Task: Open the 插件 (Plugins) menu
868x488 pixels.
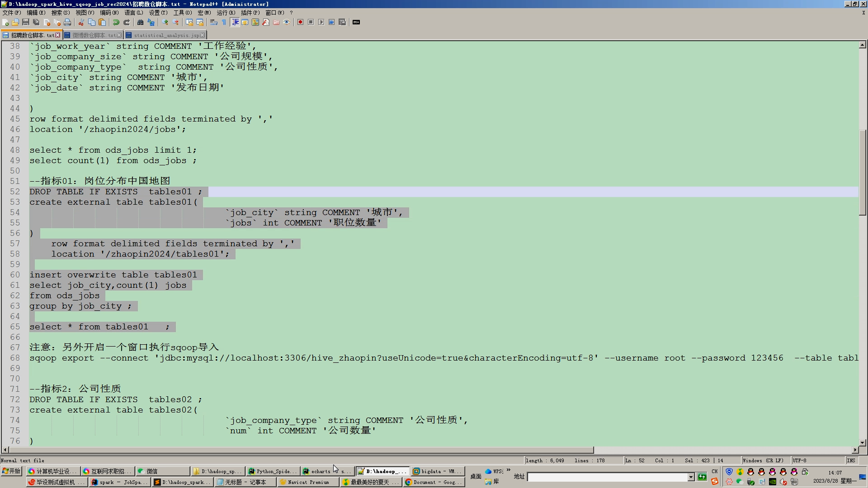Action: (x=250, y=13)
